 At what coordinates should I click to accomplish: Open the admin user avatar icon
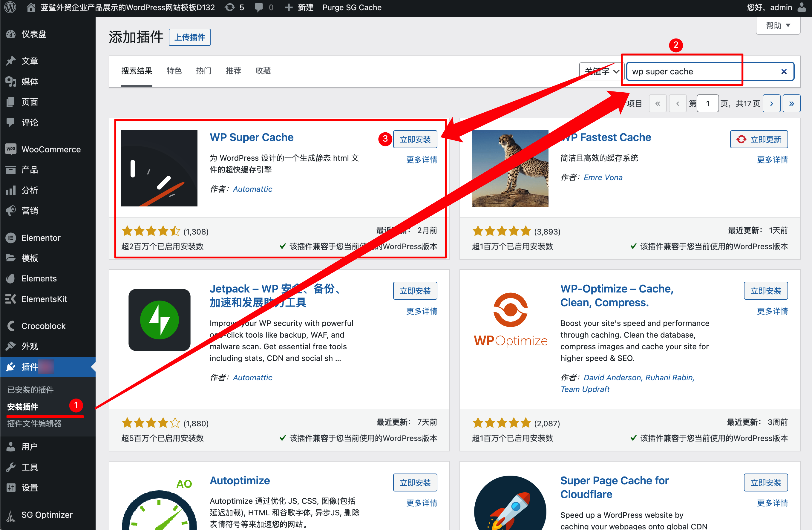click(802, 7)
